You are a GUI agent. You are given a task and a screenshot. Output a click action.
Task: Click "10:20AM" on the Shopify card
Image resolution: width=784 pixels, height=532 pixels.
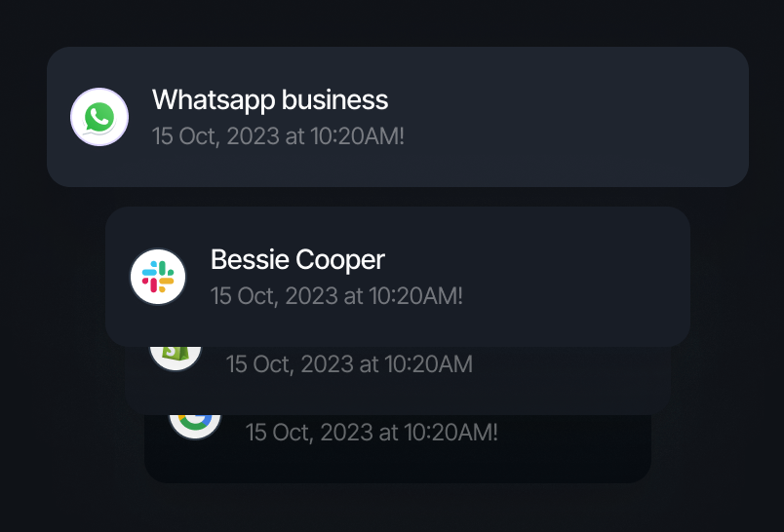428,364
